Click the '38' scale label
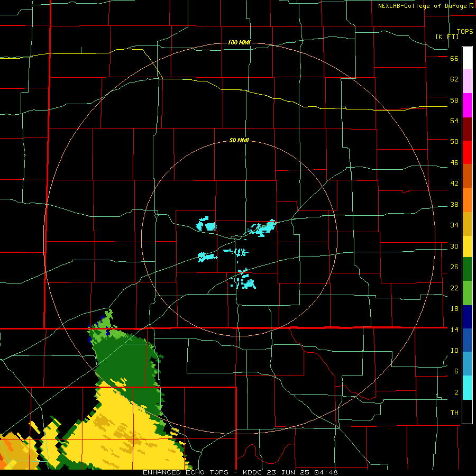The height and width of the screenshot is (476, 476). pyautogui.click(x=454, y=205)
